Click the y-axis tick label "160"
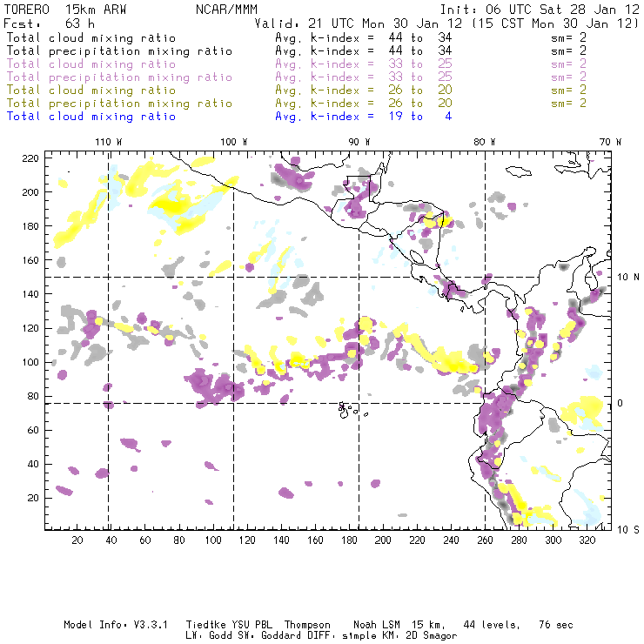Viewport: 644px width, 644px height. click(x=30, y=260)
